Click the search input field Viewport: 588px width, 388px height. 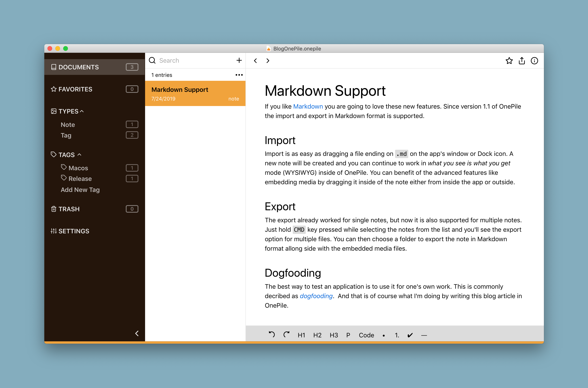(x=193, y=60)
